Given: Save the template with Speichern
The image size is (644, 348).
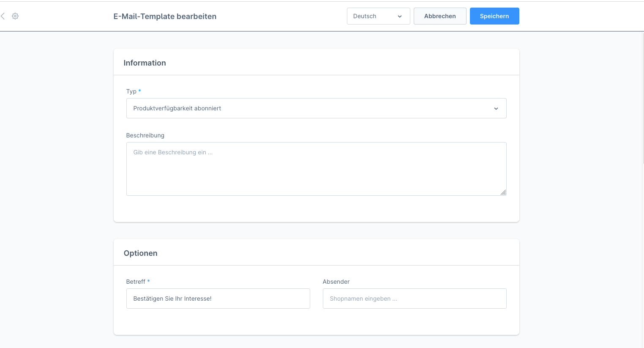Looking at the screenshot, I should [494, 16].
